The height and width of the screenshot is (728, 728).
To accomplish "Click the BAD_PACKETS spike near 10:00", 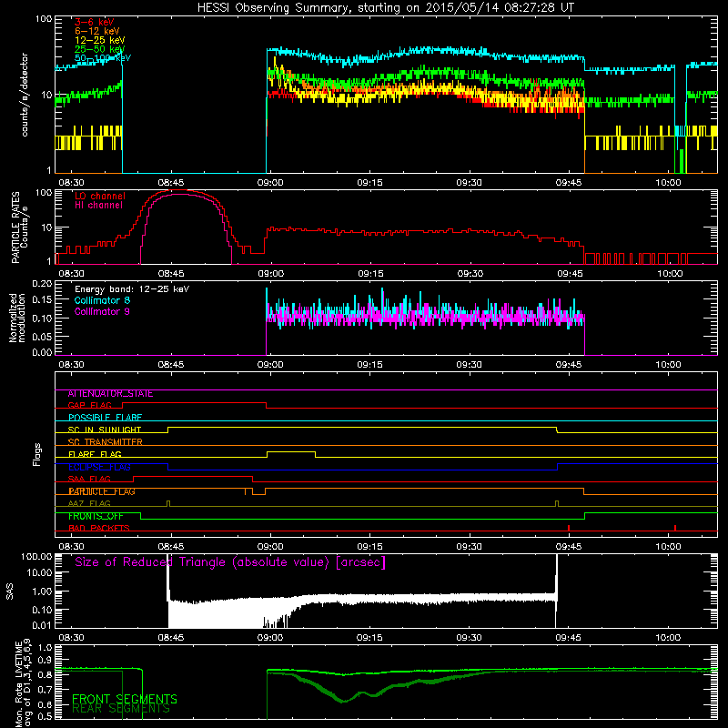I will point(675,528).
